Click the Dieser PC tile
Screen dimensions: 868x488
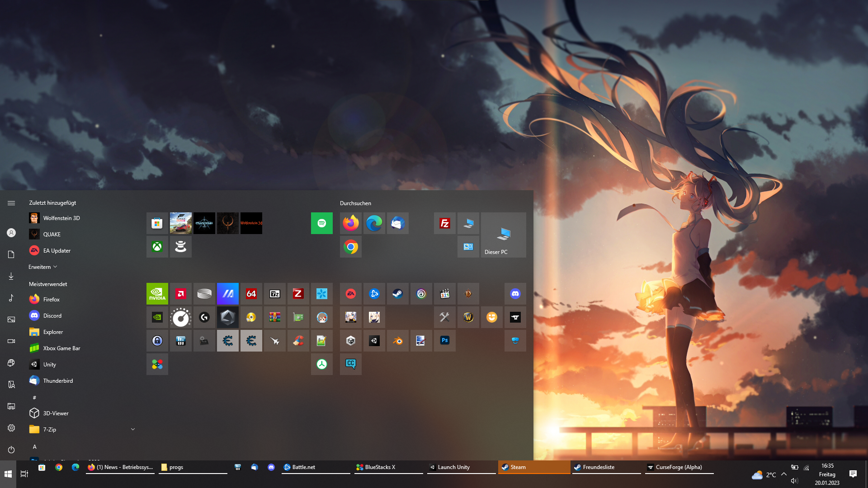[503, 235]
